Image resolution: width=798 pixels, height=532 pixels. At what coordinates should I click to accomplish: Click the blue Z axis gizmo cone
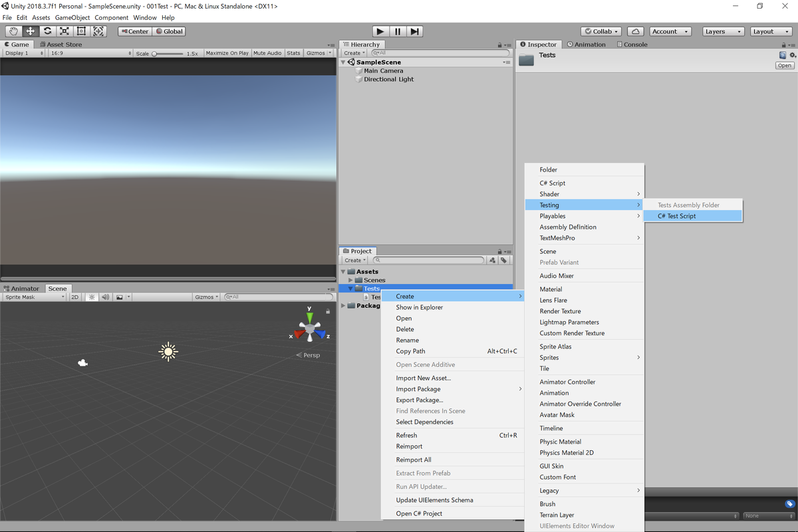(321, 335)
